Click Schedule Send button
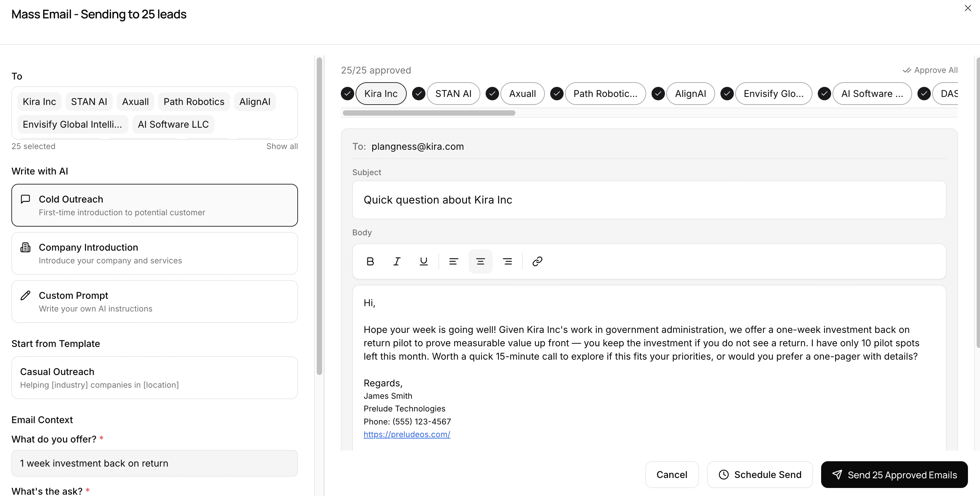Image resolution: width=980 pixels, height=496 pixels. pyautogui.click(x=759, y=474)
